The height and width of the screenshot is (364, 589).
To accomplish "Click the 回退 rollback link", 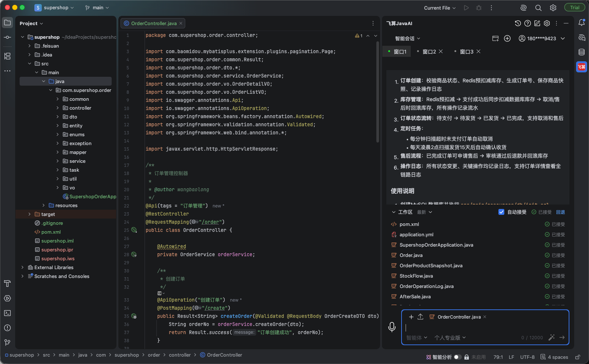I will (x=560, y=212).
